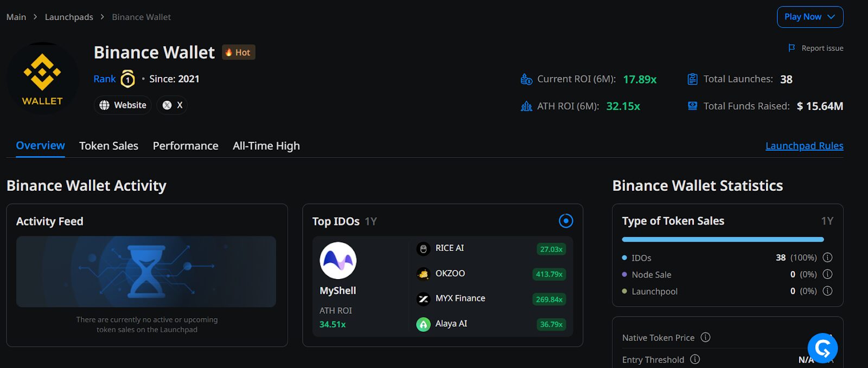Click the globe icon on Website button

tap(104, 105)
